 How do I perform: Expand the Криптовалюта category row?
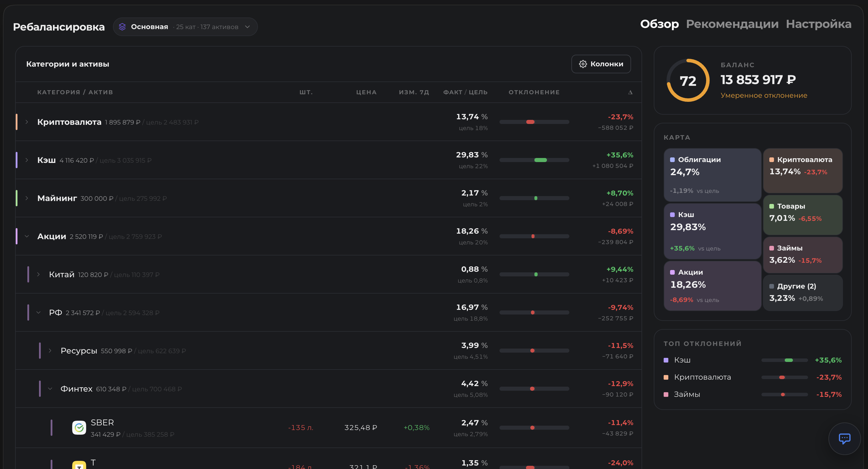tap(26, 122)
